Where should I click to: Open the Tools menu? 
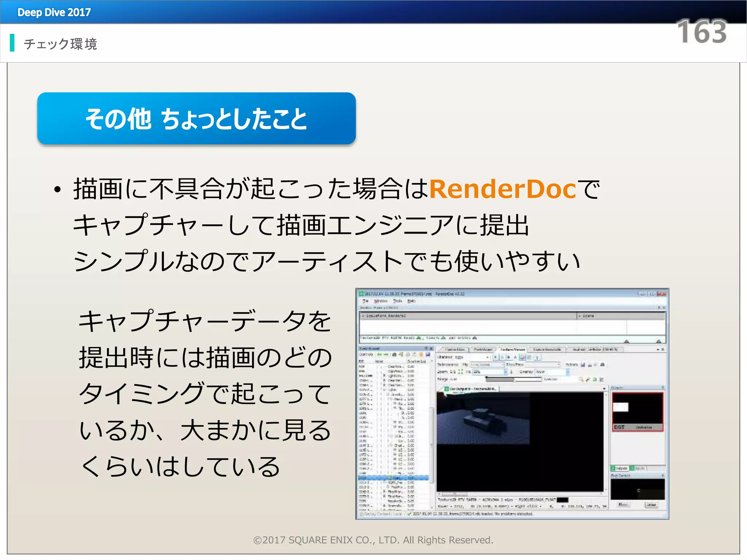(x=397, y=301)
